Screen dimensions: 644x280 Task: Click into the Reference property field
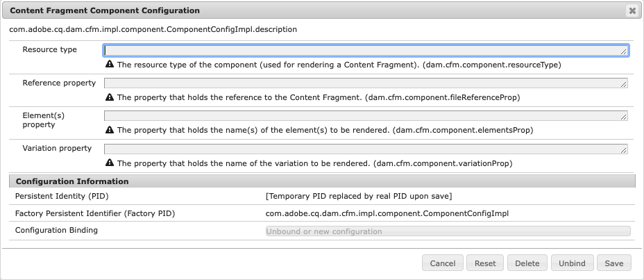point(365,83)
